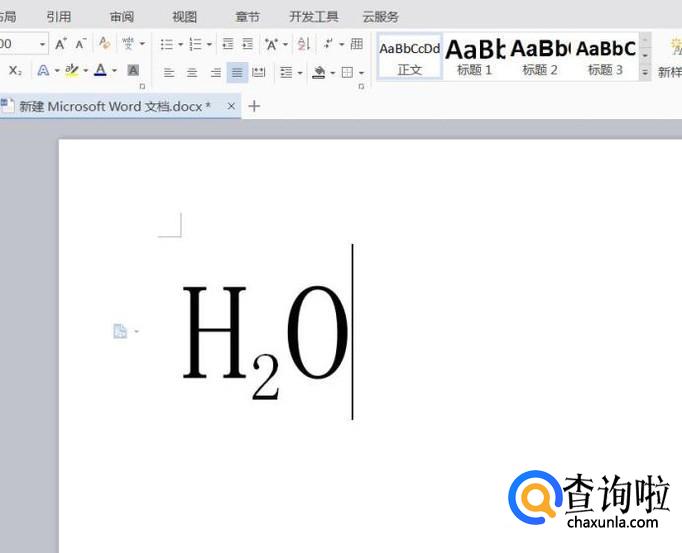Open the 云服务 tab

(x=381, y=17)
